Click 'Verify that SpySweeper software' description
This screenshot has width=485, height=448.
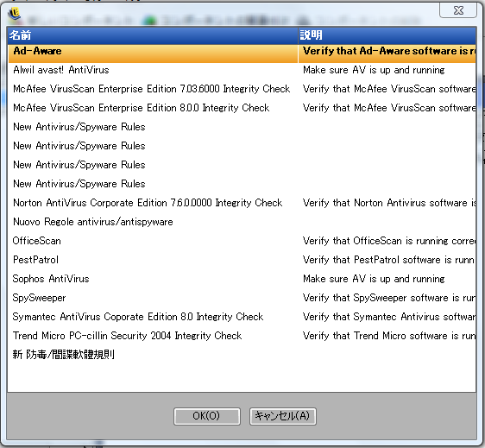[x=387, y=298]
